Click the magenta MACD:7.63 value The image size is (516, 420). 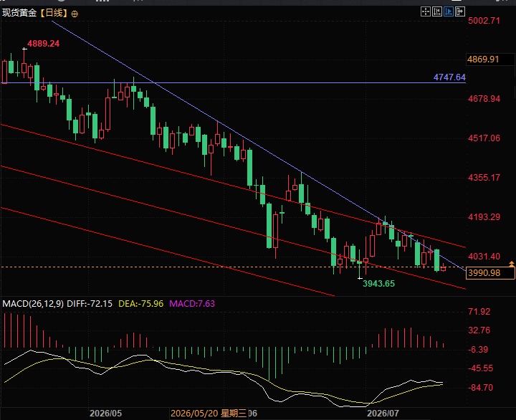coord(192,304)
